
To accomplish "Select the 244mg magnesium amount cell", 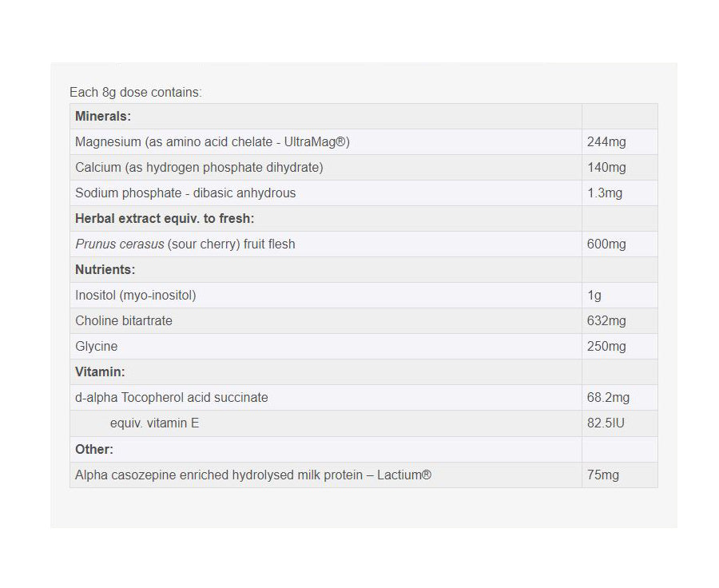I will pyautogui.click(x=606, y=142).
